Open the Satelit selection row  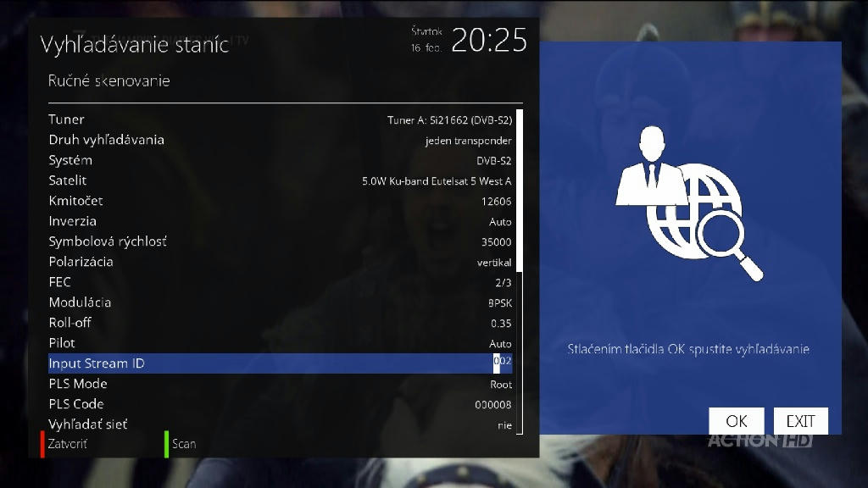[280, 181]
